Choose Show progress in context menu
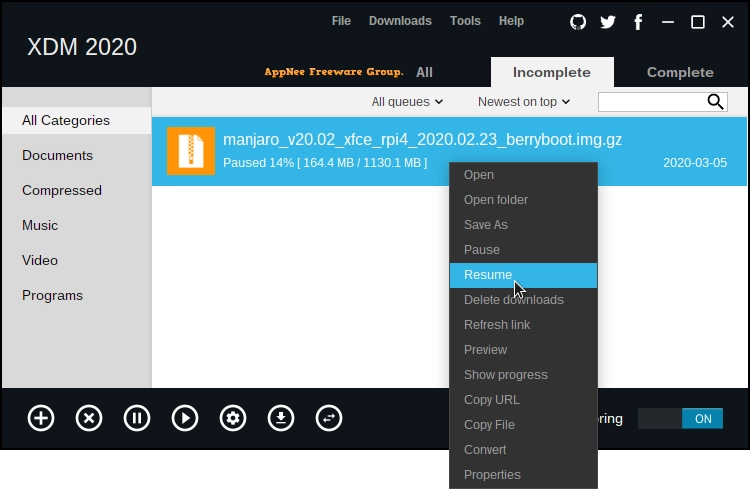Viewport: 750px width, 489px height. (523, 375)
